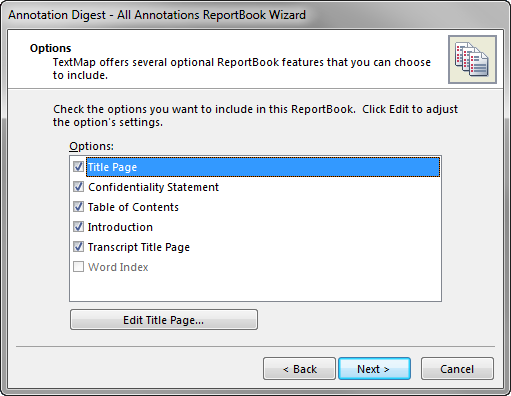511x396 pixels.
Task: Go to the previous wizard step with Back
Action: pyautogui.click(x=299, y=369)
